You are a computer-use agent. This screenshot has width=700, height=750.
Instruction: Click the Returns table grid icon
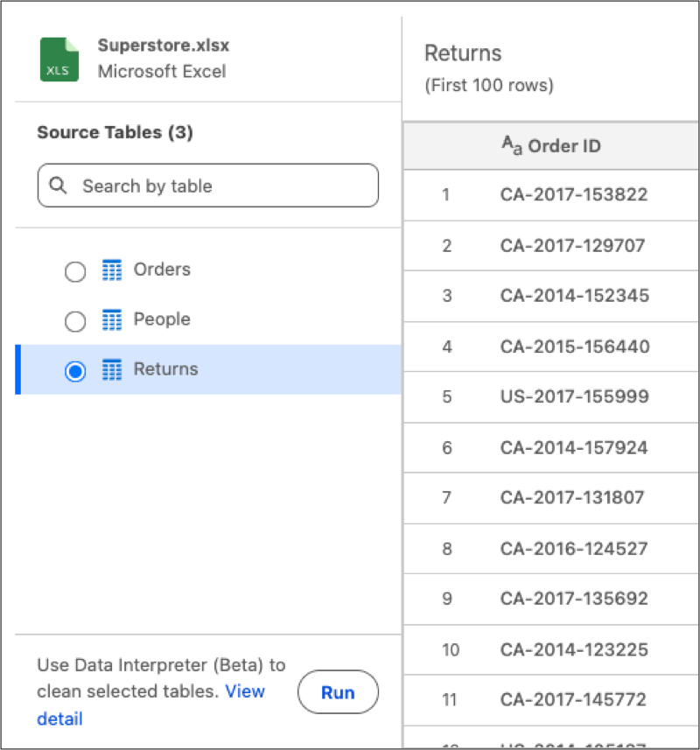[112, 369]
